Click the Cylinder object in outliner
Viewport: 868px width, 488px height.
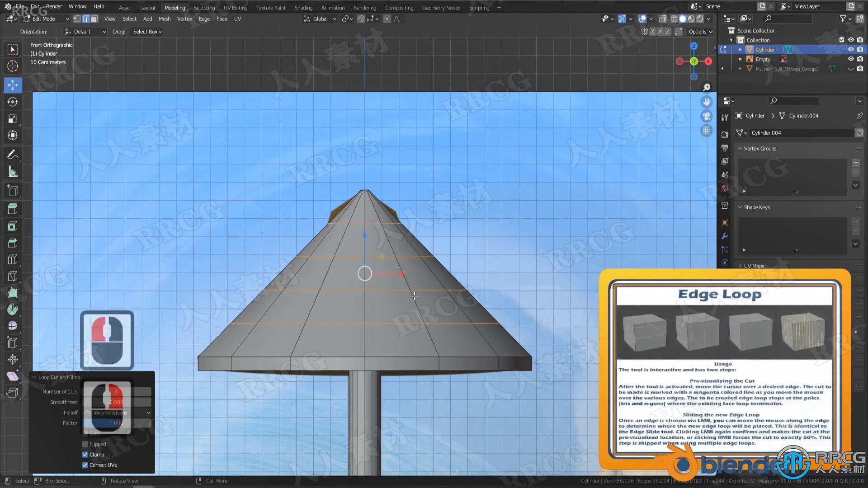click(765, 49)
